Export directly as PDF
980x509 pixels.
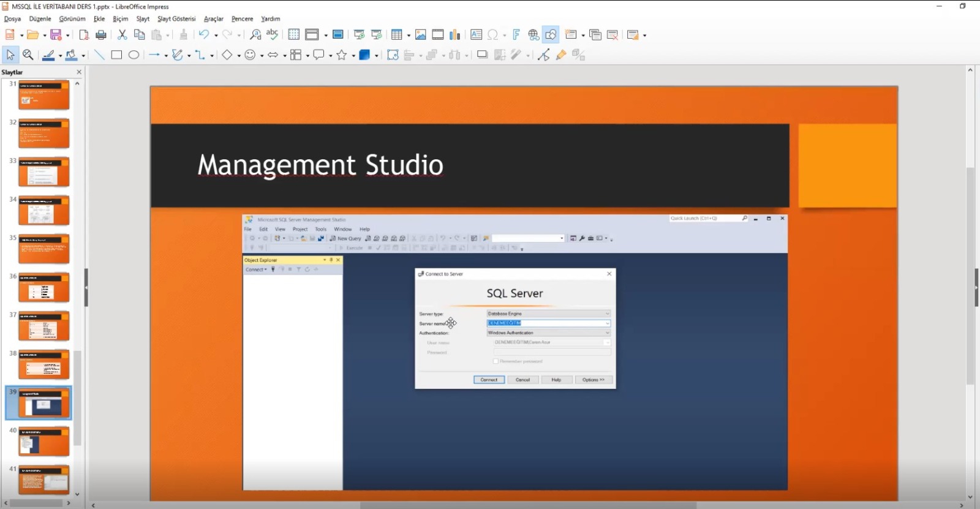[x=84, y=35]
